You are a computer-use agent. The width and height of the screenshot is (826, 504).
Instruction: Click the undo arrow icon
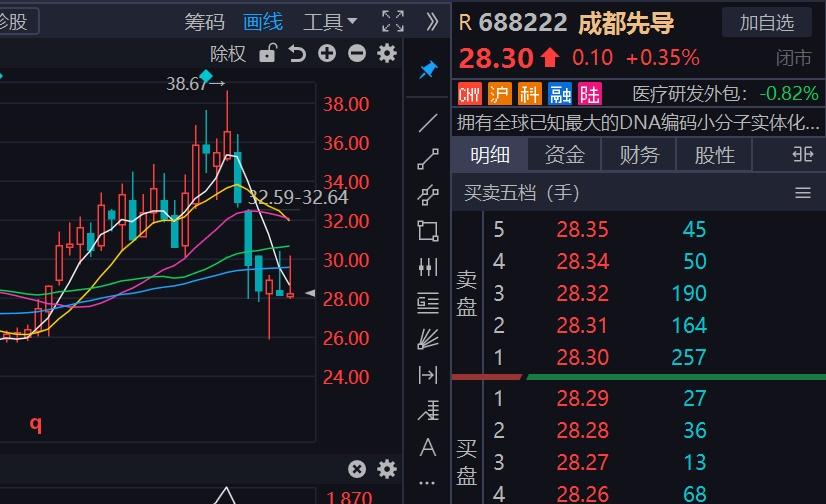click(x=297, y=53)
